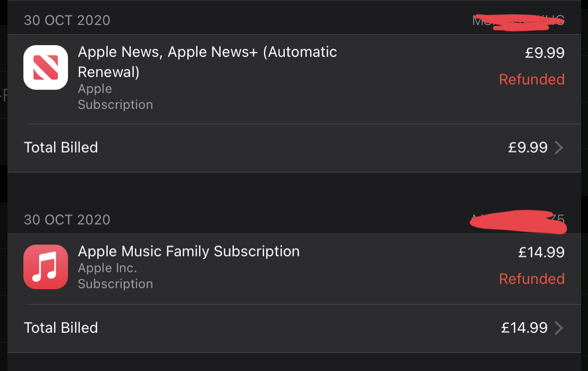Image resolution: width=588 pixels, height=371 pixels.
Task: Tap the £9.99 Total Billed amount
Action: [x=527, y=147]
